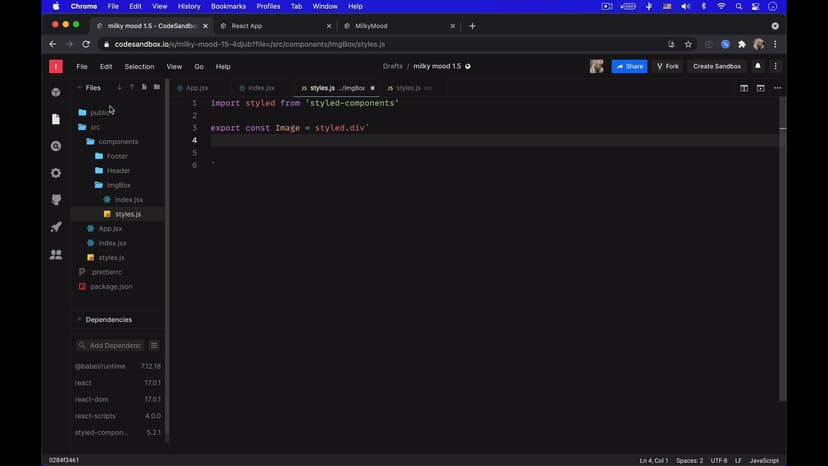Expand the Header folder
828x466 pixels.
pyautogui.click(x=118, y=171)
